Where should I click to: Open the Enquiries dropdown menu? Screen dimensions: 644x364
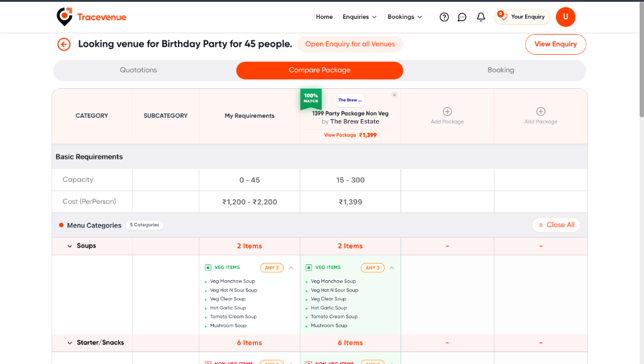coord(359,17)
